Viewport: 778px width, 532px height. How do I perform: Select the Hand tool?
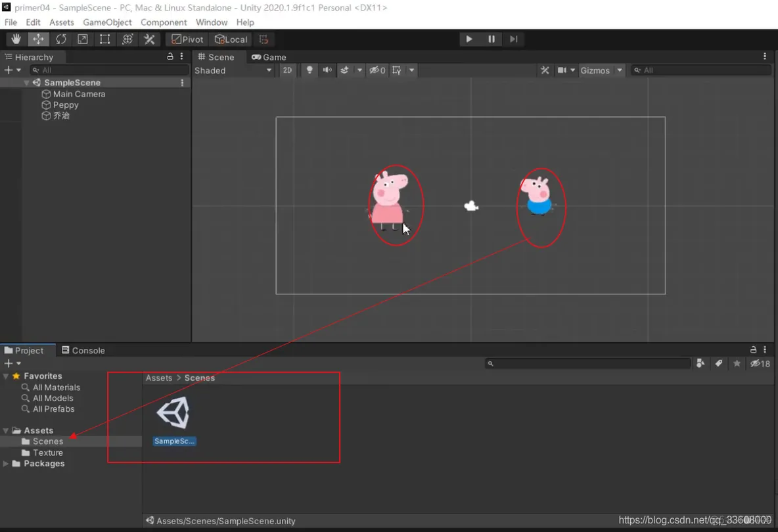tap(16, 39)
